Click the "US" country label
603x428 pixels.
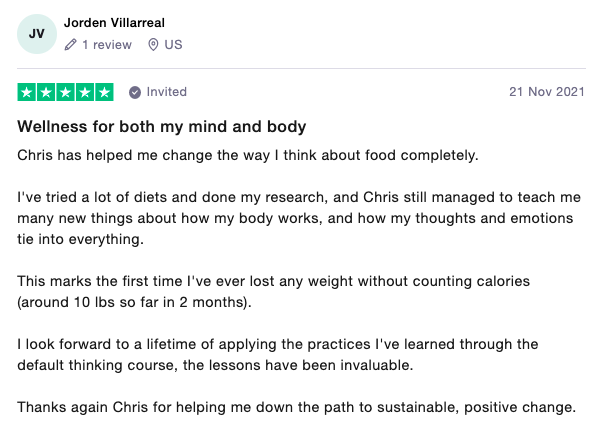coord(173,45)
